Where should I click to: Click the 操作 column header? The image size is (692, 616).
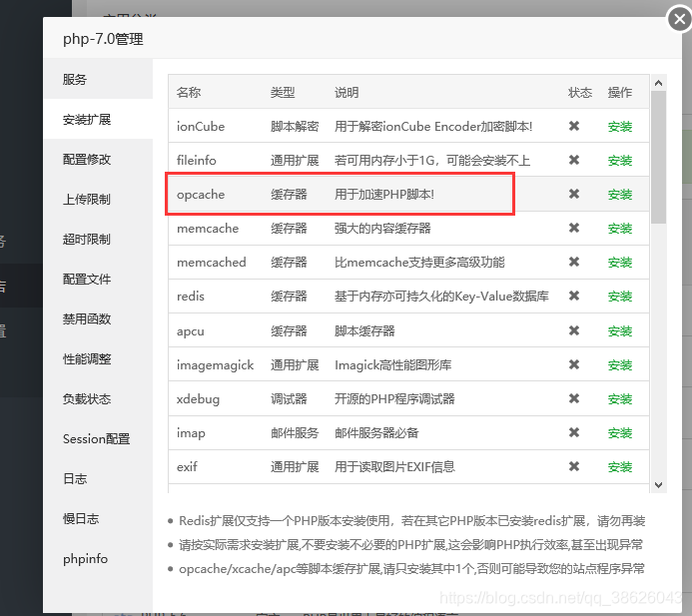[620, 93]
